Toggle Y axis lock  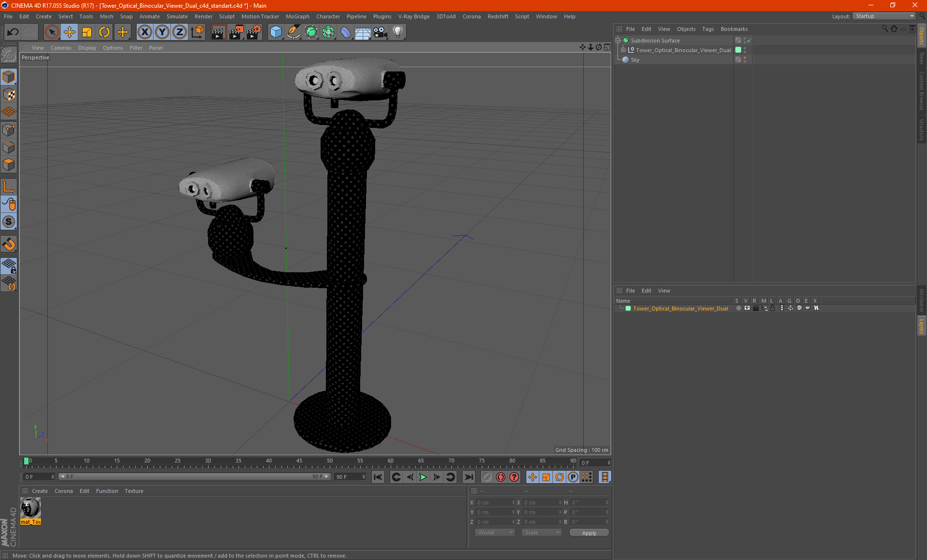[162, 32]
